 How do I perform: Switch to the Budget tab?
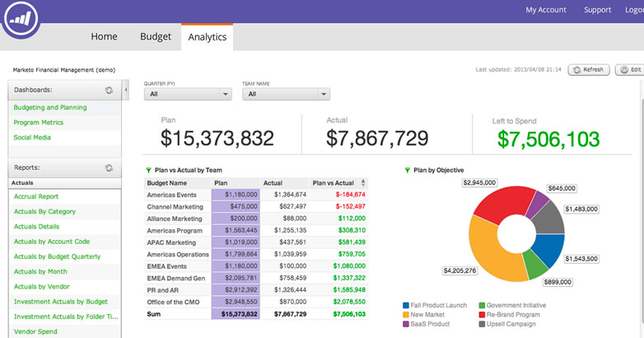pyautogui.click(x=156, y=36)
